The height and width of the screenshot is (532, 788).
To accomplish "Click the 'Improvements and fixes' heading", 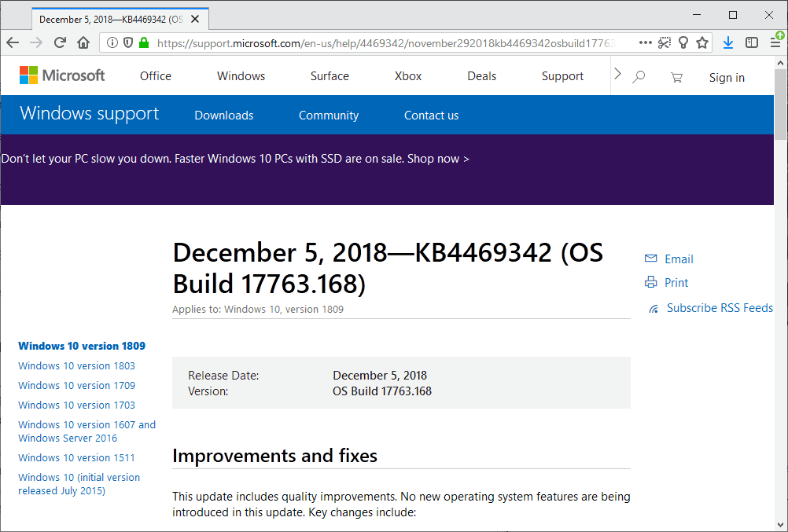I will click(x=275, y=456).
